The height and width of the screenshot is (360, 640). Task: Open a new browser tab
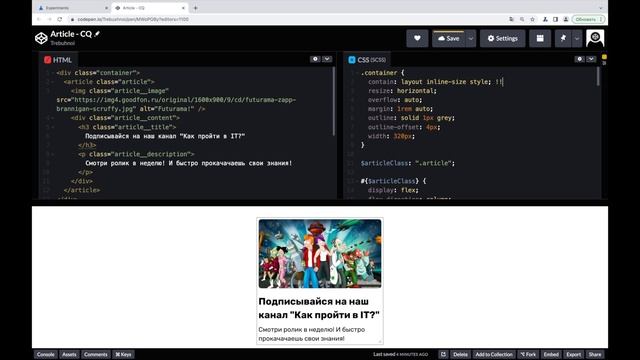pyautogui.click(x=196, y=8)
